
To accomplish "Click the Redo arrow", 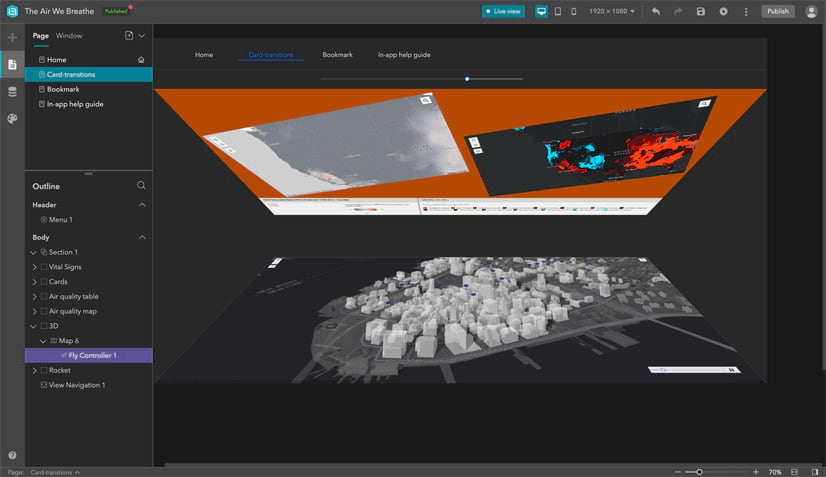I will (678, 11).
